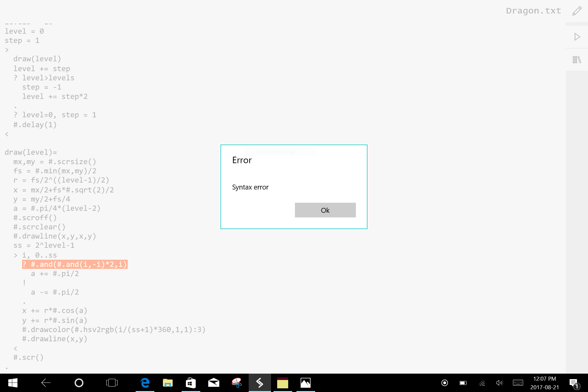Open Mail app from taskbar
588x392 pixels.
214,383
